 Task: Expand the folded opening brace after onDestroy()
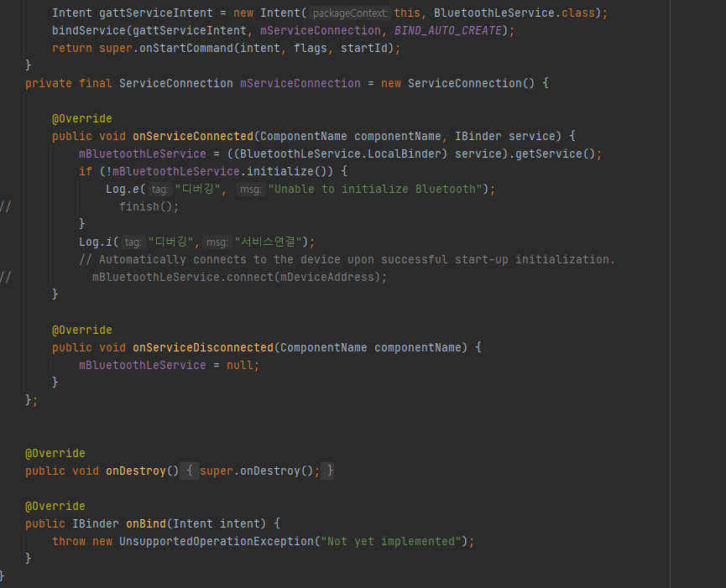(x=190, y=471)
